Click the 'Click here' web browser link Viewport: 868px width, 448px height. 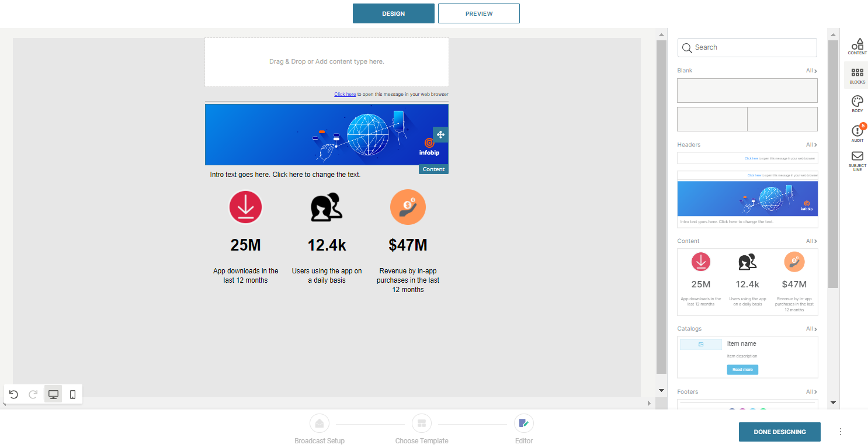pyautogui.click(x=345, y=94)
